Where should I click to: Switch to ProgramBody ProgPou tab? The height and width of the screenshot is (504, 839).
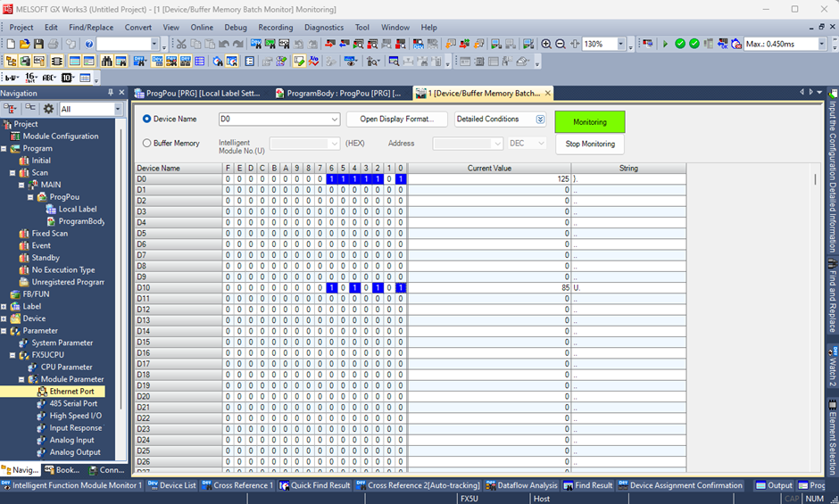(338, 93)
